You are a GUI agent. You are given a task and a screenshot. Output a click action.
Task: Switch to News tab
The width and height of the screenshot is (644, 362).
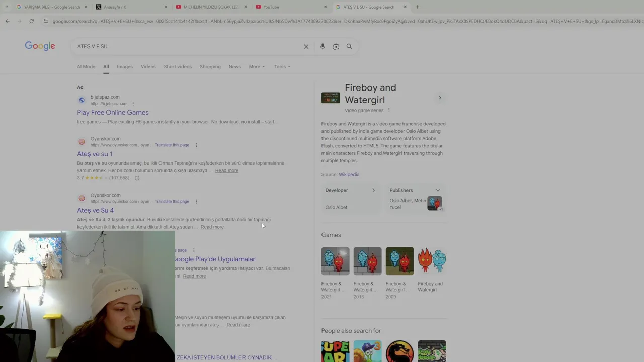pyautogui.click(x=235, y=67)
